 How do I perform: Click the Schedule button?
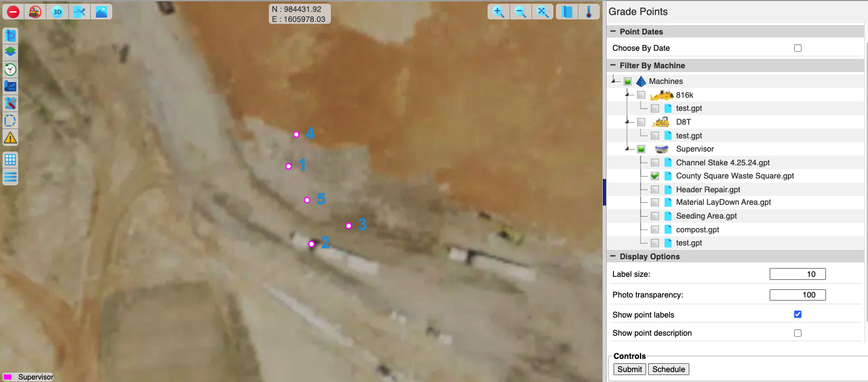[x=669, y=369]
